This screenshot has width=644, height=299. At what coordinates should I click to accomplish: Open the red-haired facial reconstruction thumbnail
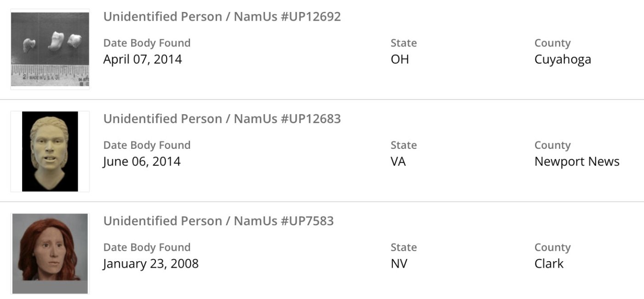coord(50,253)
